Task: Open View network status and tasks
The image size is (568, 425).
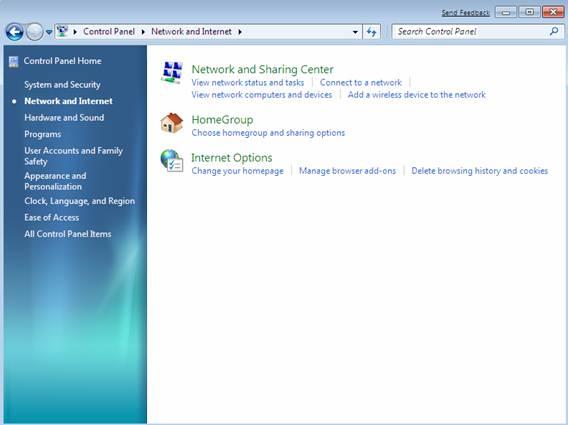Action: pos(248,83)
